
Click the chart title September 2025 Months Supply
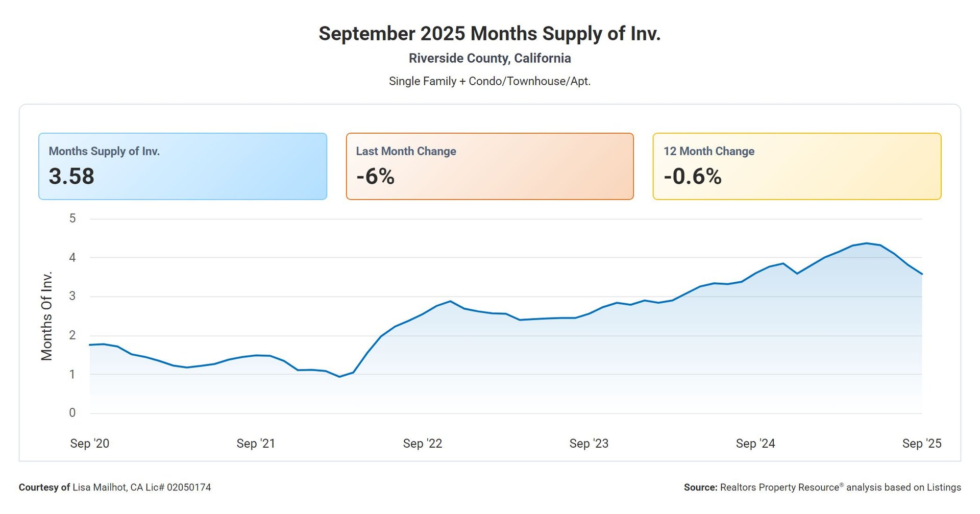489,34
